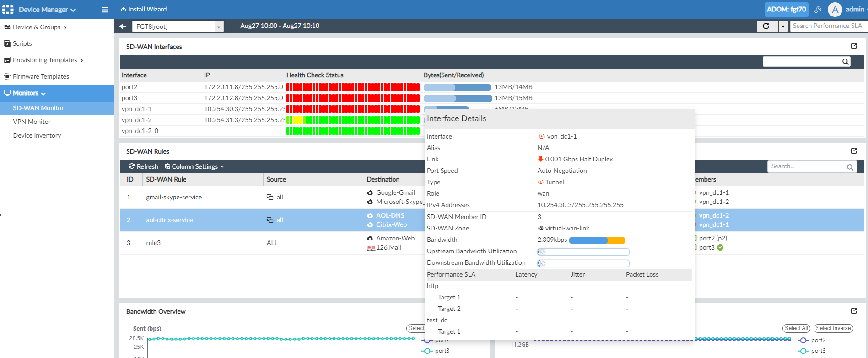Click the back arrow beside FGT8[root]
Viewport: 868px width, 358px height.
[x=123, y=26]
